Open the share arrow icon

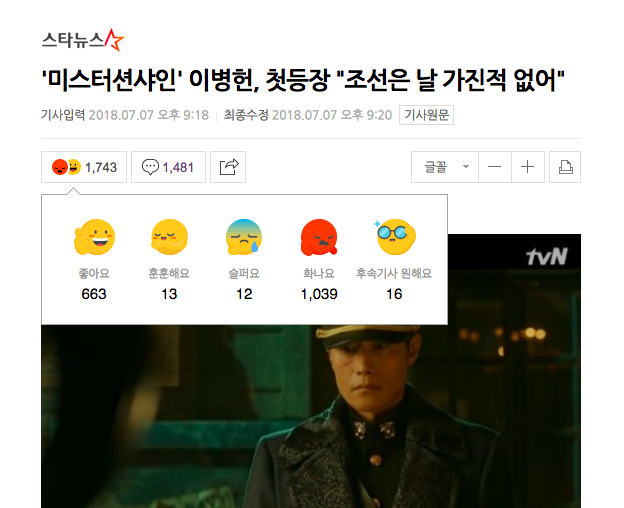coord(228,167)
